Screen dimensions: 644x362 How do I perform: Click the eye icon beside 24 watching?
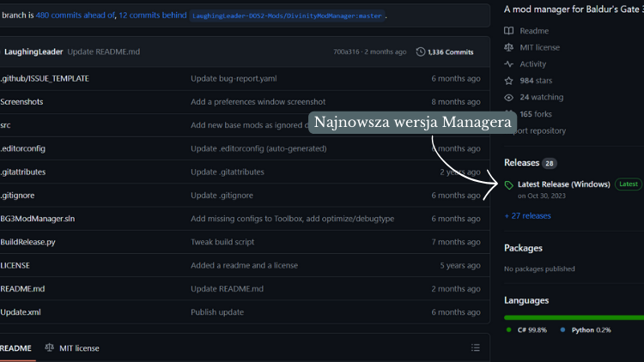[508, 98]
